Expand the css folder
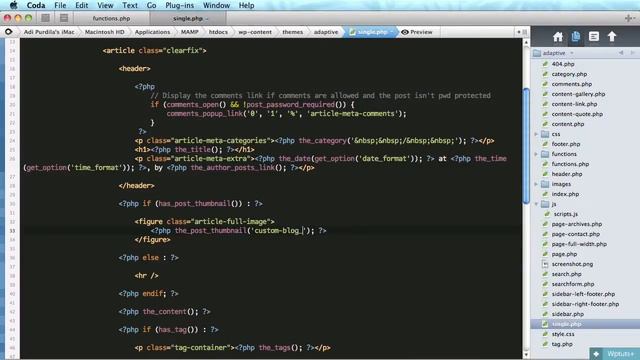Screen dimensions: 640x360 536,134
